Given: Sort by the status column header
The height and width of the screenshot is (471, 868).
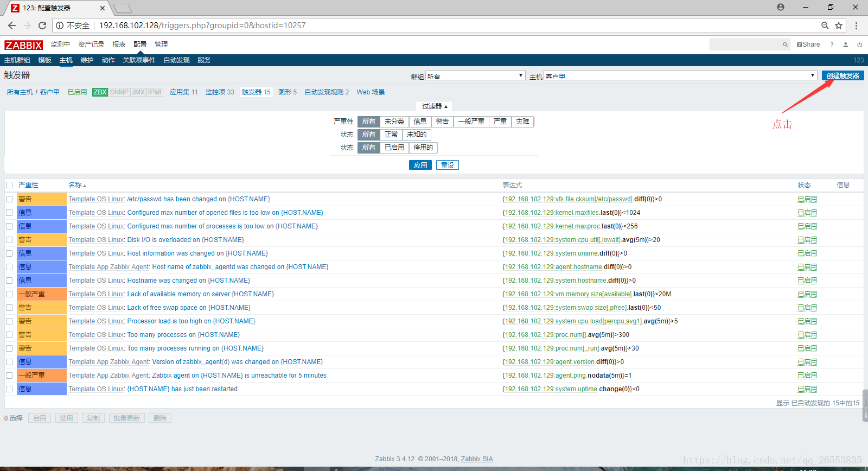Looking at the screenshot, I should point(804,185).
